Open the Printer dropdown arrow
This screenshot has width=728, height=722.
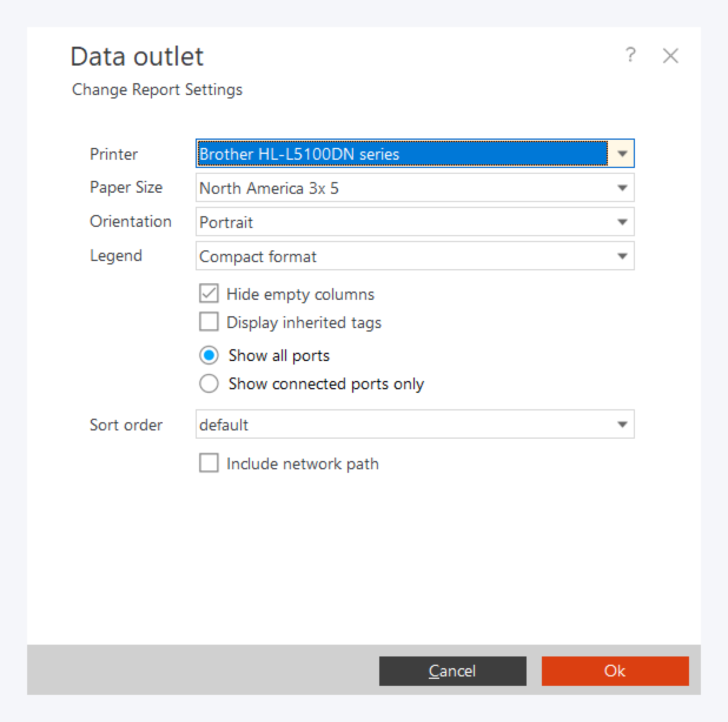coord(622,154)
